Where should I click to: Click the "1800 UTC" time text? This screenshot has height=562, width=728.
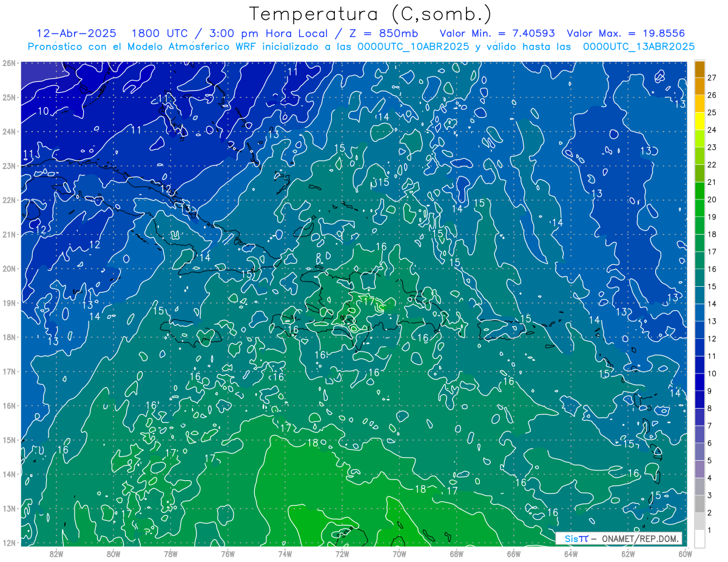pos(160,33)
